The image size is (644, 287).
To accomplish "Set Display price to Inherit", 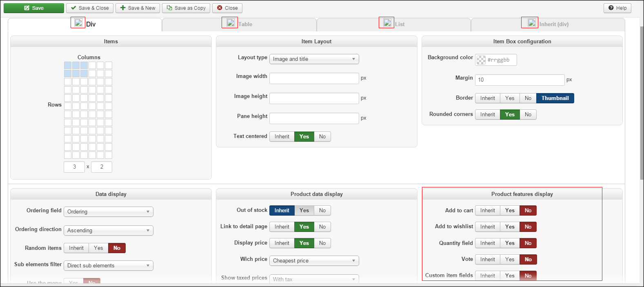I will point(282,243).
